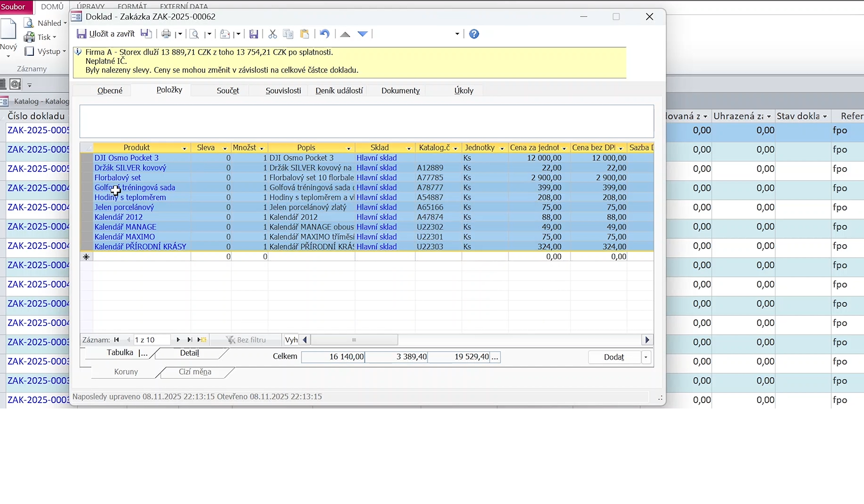
Task: Switch to the Součet tab
Action: pyautogui.click(x=227, y=91)
